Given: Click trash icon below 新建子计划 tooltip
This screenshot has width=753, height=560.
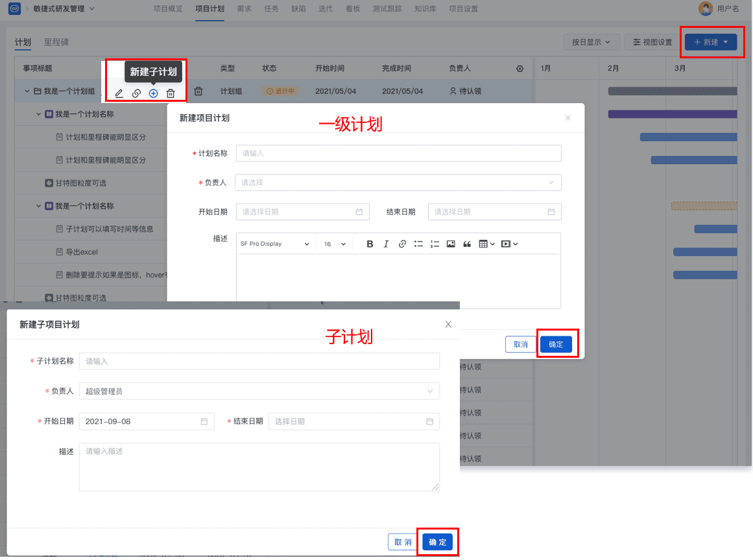Looking at the screenshot, I should (171, 93).
